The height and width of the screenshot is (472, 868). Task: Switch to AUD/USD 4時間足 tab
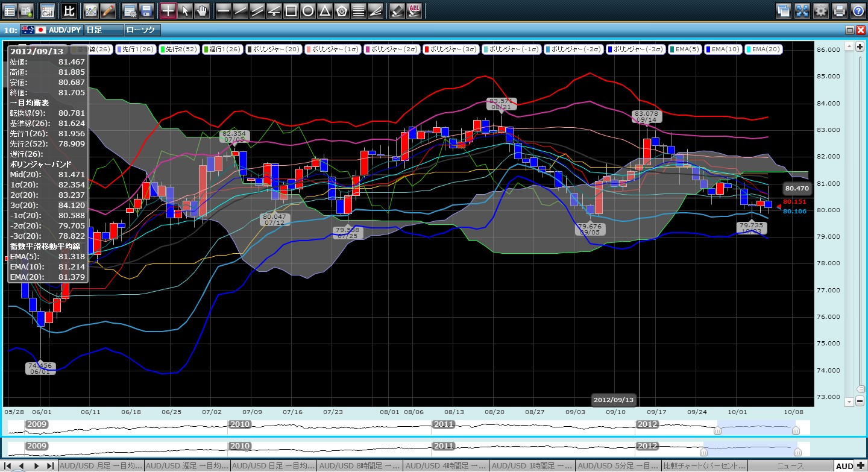446,466
